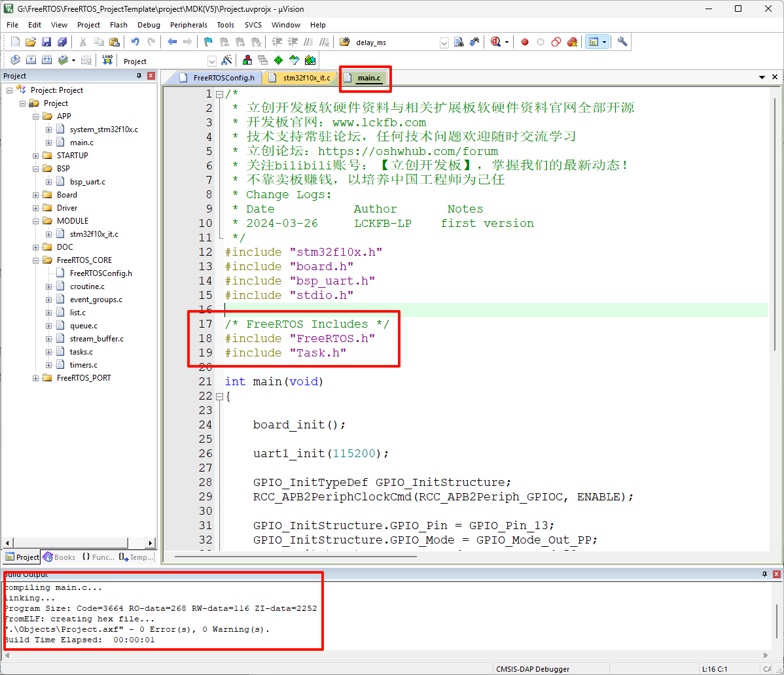Open the debug session dropdown arrow
Image resolution: width=784 pixels, height=675 pixels.
[x=507, y=42]
